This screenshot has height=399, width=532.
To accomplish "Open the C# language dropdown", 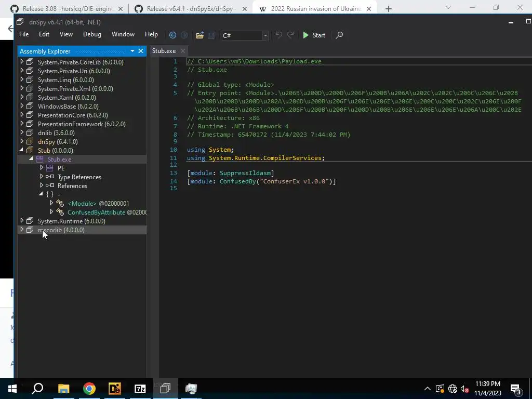I will click(265, 35).
